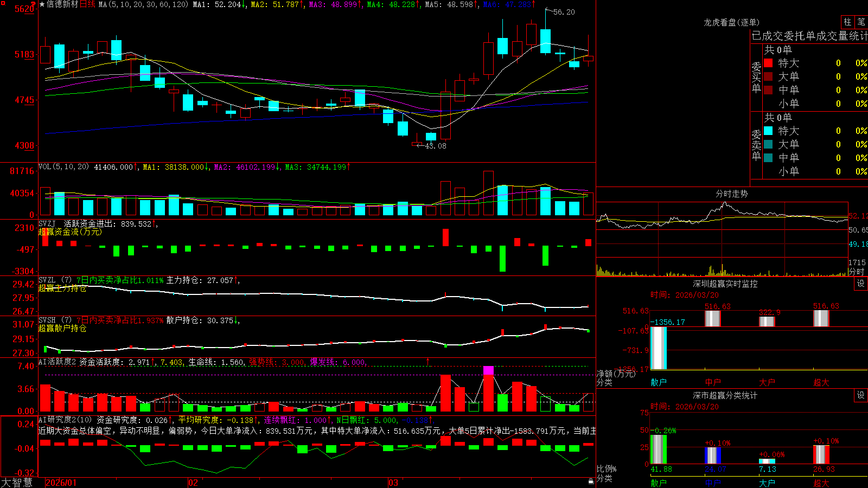Select the MA(5,10,20,30,60,120) indicator label
Screen dimensions: 868x488
pyautogui.click(x=143, y=4)
